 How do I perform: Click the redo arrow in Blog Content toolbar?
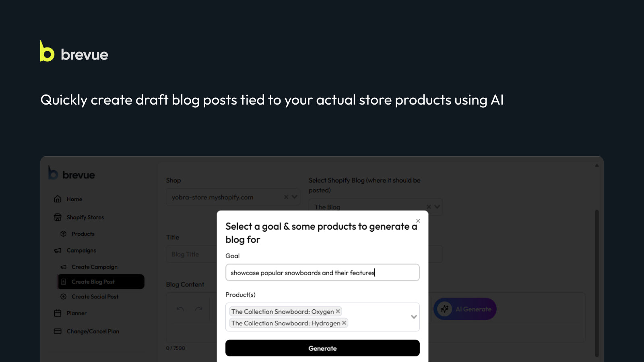pyautogui.click(x=198, y=308)
